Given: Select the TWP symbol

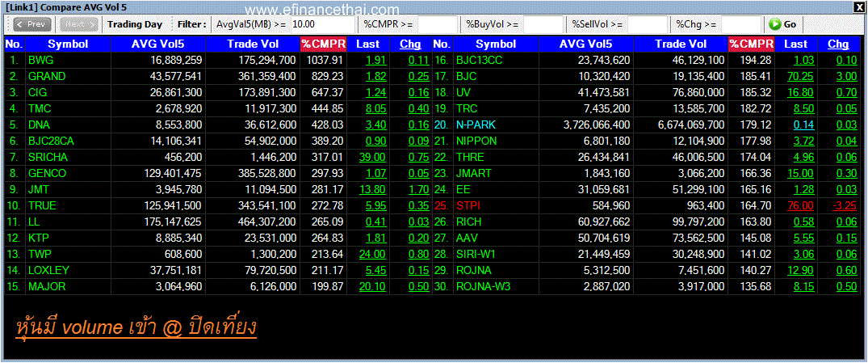Looking at the screenshot, I should click(x=40, y=255).
